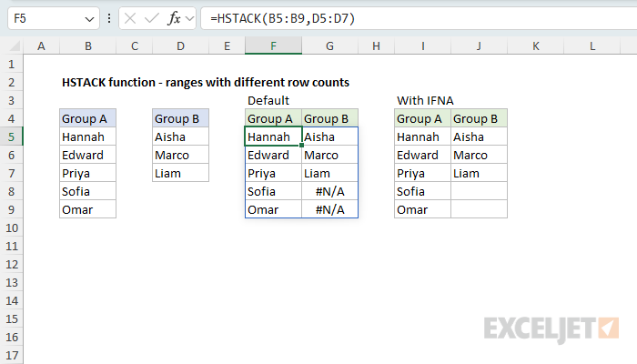Image resolution: width=637 pixels, height=364 pixels.
Task: Select row 2 header
Action: tap(11, 83)
